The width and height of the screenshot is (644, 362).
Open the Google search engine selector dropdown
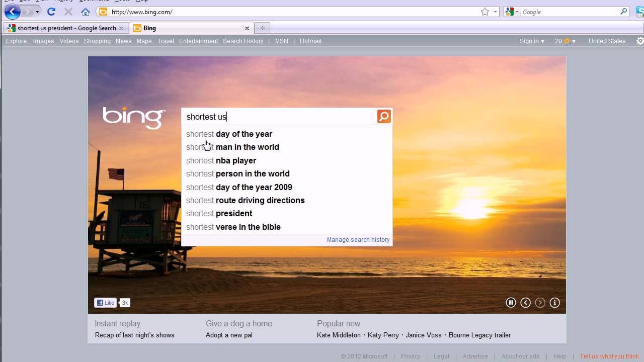point(512,12)
